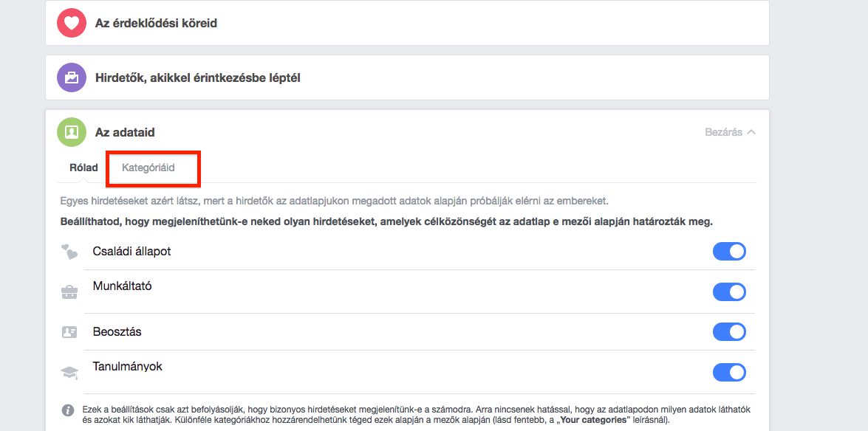
Task: Slide the Beosztás switch to off
Action: [x=729, y=331]
